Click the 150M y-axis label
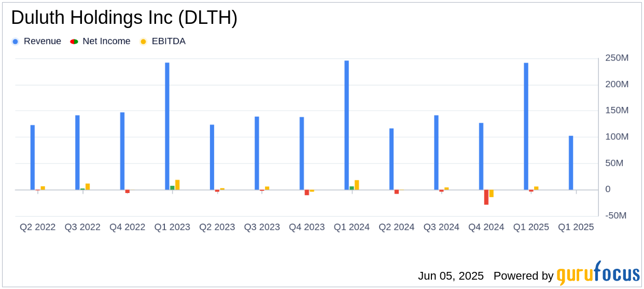644x289 pixels. coord(617,111)
